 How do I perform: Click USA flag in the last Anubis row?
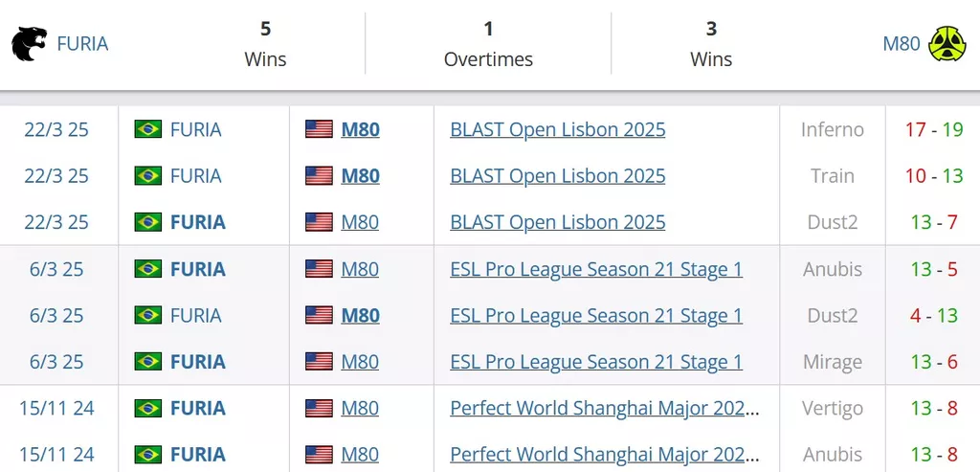click(319, 455)
